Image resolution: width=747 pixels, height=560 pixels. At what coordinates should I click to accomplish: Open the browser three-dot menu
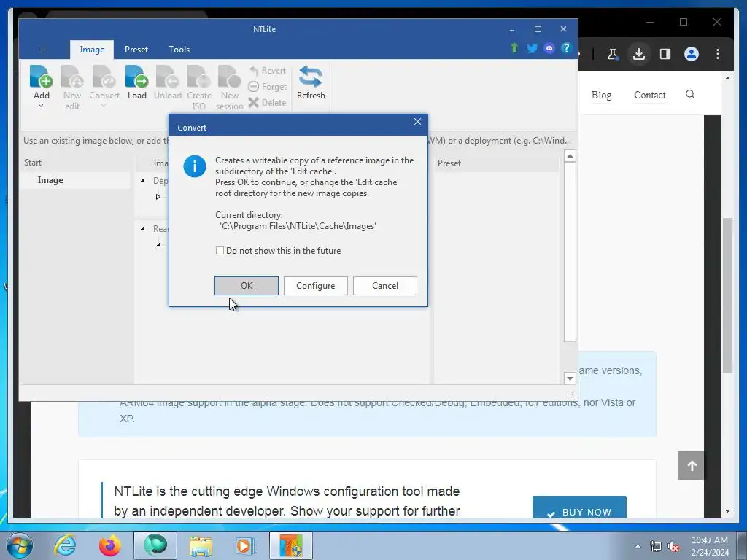coord(718,54)
